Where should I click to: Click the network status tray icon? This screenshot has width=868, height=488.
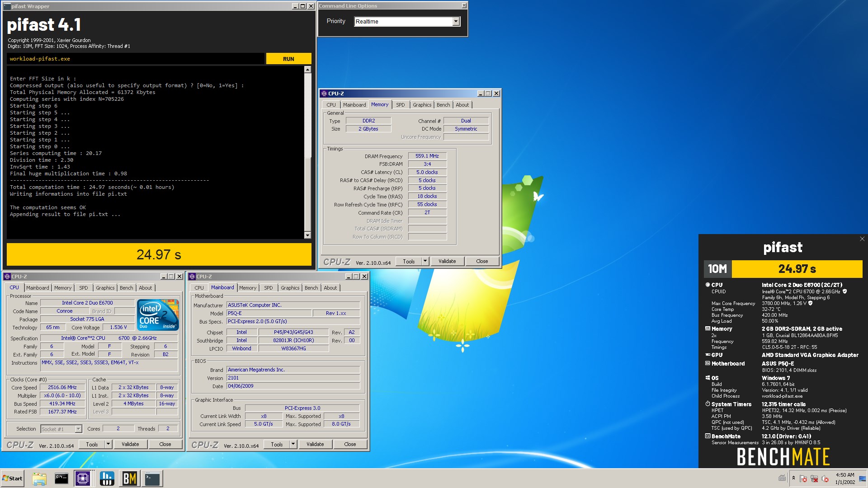tap(814, 479)
